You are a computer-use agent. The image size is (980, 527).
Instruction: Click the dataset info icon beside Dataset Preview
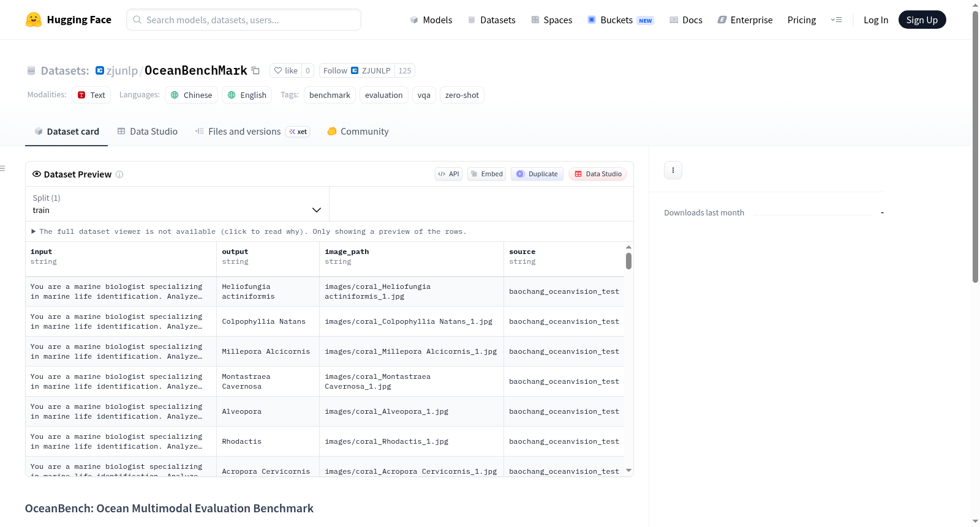119,174
